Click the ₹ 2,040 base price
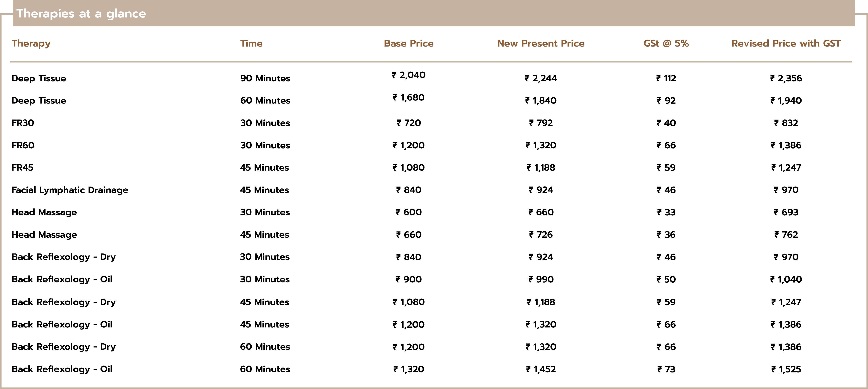This screenshot has width=868, height=389. tap(408, 75)
